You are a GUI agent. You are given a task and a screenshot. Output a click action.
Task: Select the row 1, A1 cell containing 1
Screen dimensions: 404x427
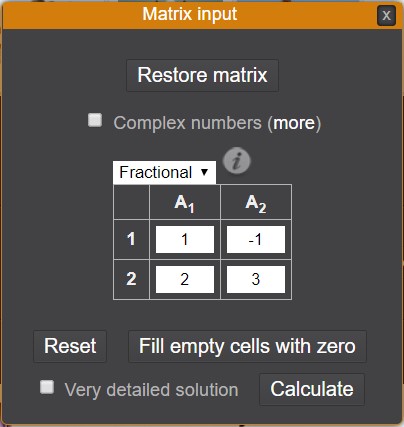coord(185,239)
